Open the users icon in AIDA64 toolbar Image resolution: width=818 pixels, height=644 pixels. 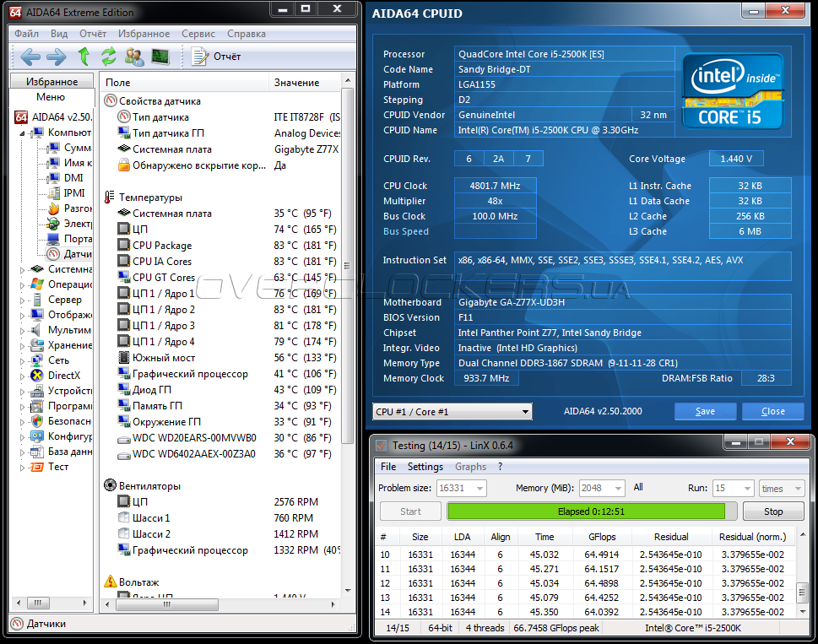point(134,57)
